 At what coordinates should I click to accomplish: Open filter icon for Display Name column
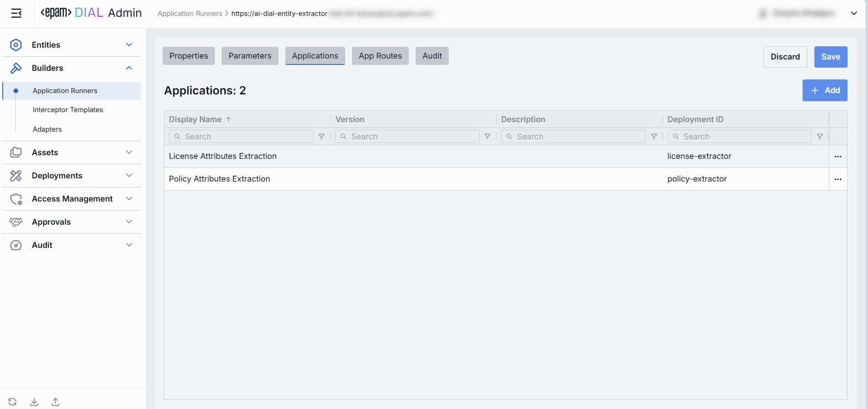(322, 137)
